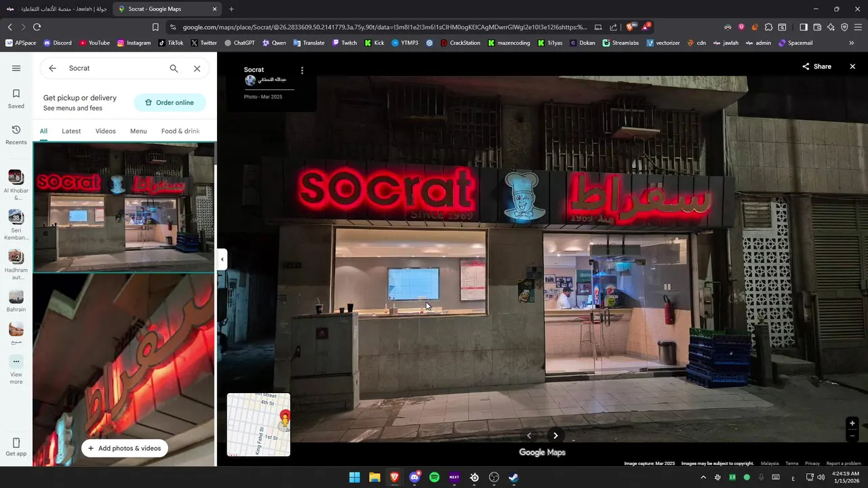Reload the page
Image resolution: width=868 pixels, height=488 pixels.
(x=37, y=27)
